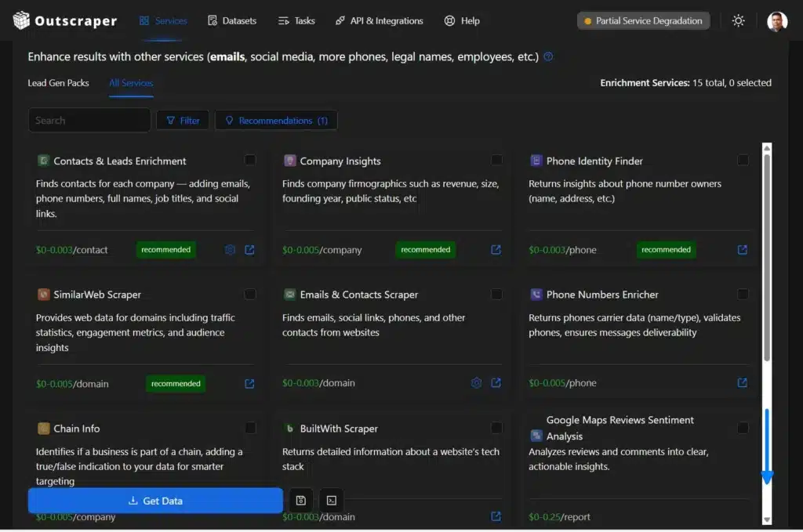This screenshot has height=532, width=803.
Task: Check Phone Identity Finder checkbox
Action: pos(743,160)
